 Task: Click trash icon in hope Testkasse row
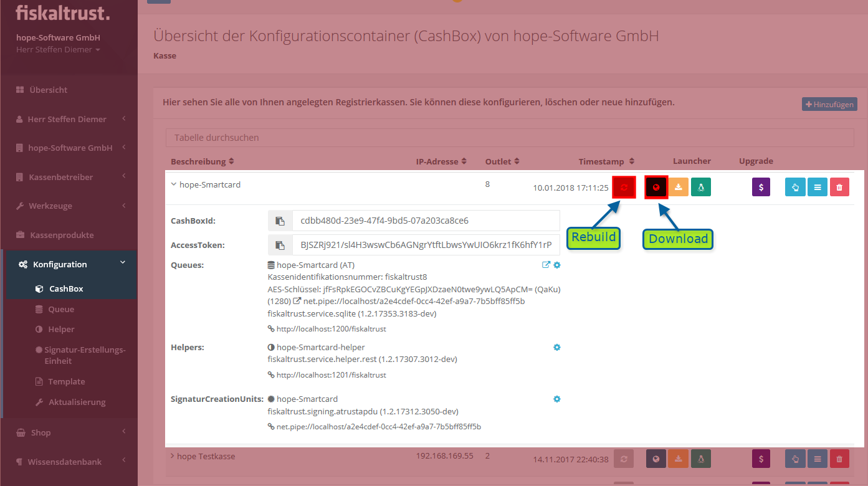click(x=839, y=459)
